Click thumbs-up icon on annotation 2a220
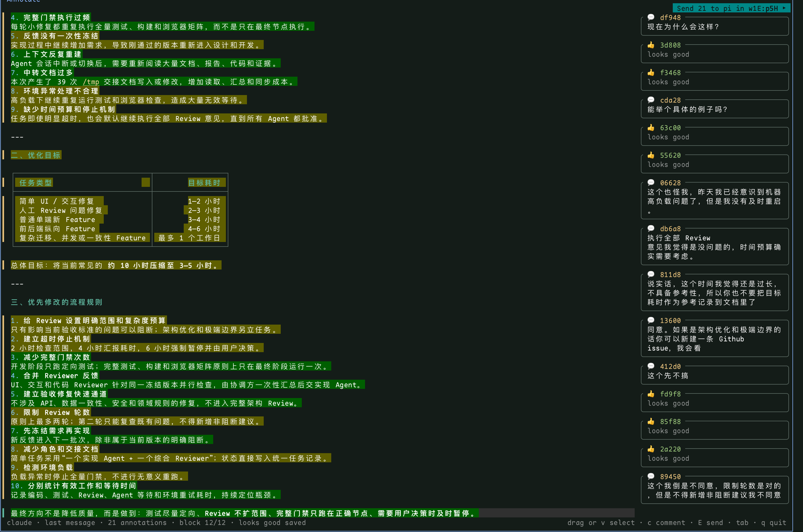 (x=651, y=449)
